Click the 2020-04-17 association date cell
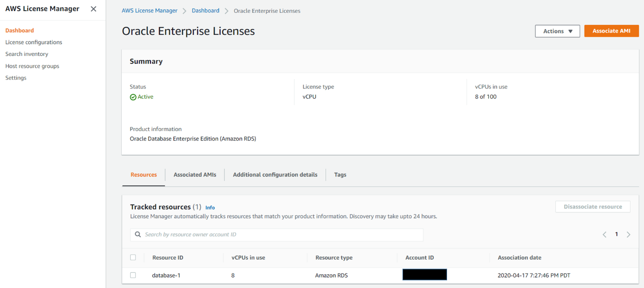 [534, 276]
